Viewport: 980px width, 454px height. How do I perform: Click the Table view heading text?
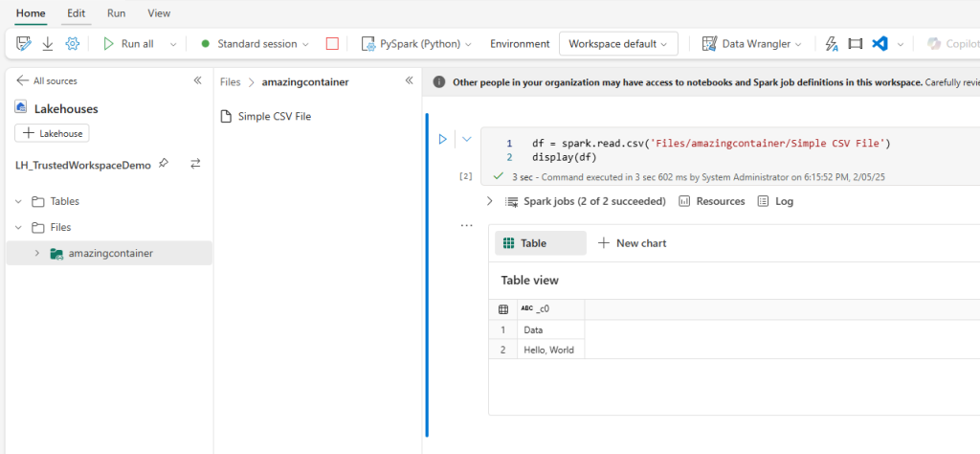tap(530, 280)
